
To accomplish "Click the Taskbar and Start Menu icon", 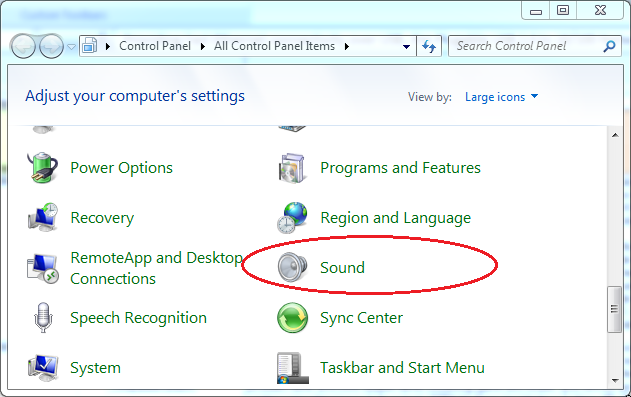I will [x=293, y=368].
